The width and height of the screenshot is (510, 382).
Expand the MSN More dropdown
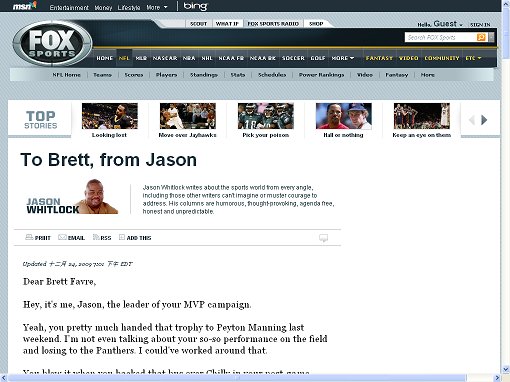(x=157, y=7)
